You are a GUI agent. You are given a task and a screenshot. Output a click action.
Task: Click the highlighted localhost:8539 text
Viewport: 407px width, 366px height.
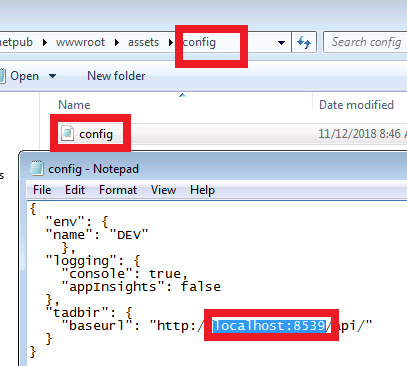[269, 326]
